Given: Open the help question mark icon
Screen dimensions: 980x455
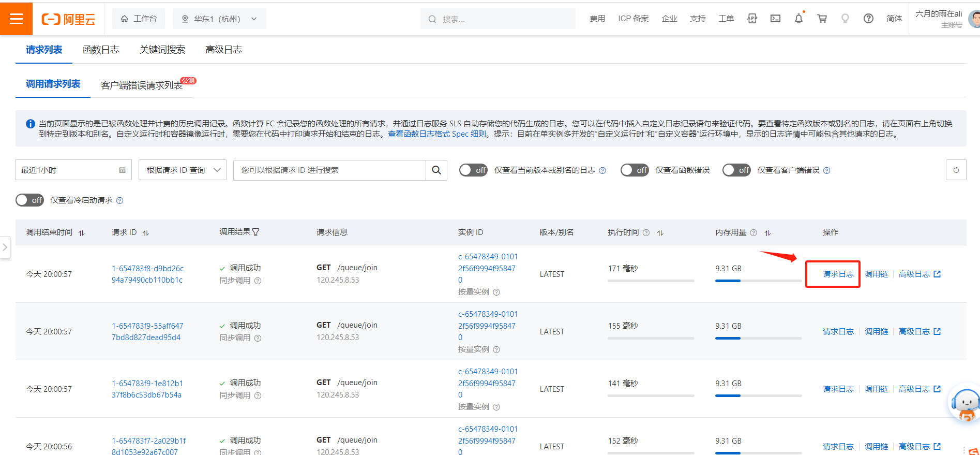Looking at the screenshot, I should 868,19.
